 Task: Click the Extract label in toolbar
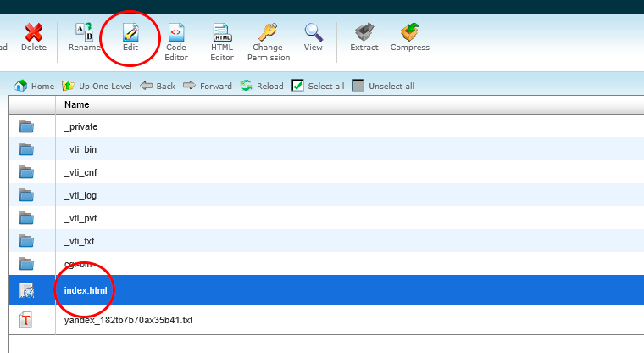[364, 48]
